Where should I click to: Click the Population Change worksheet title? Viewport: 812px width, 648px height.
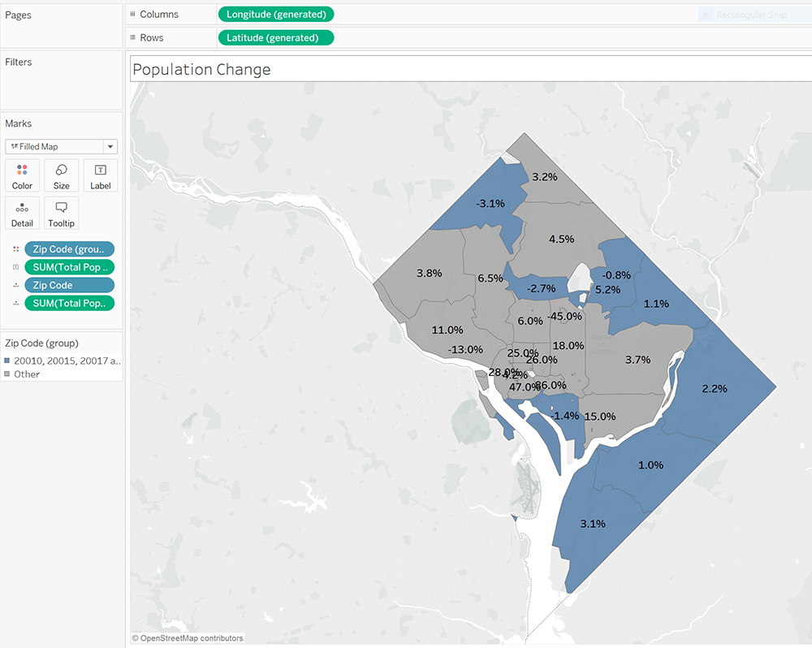coord(201,69)
